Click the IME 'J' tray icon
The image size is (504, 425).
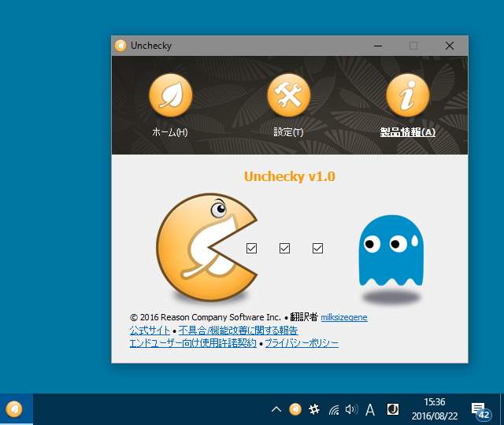coord(393,409)
